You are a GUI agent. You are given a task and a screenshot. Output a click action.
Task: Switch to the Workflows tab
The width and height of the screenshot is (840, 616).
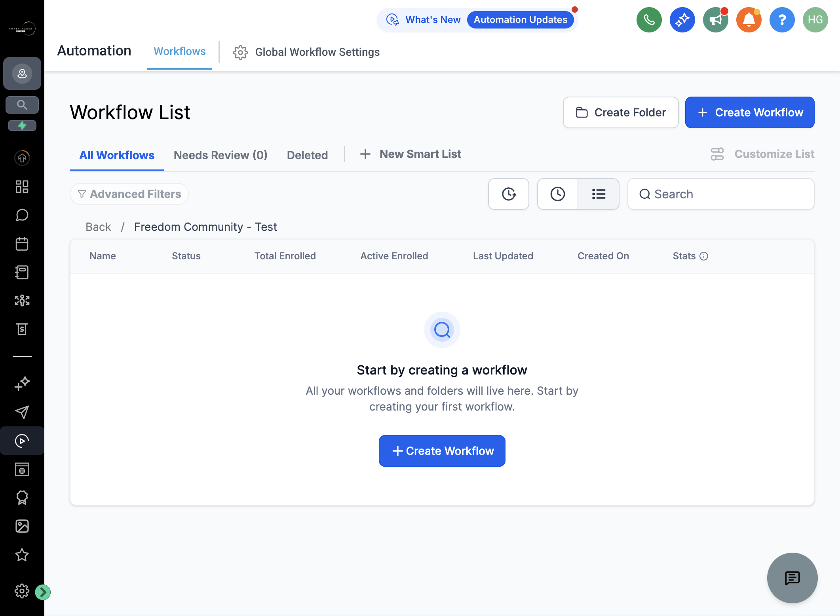tap(180, 51)
